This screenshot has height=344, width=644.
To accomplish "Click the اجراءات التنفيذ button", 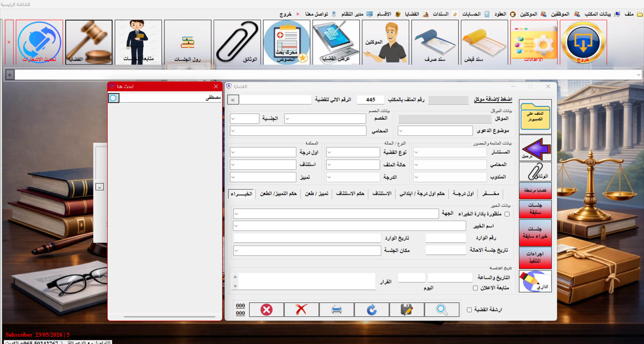I will 535,257.
